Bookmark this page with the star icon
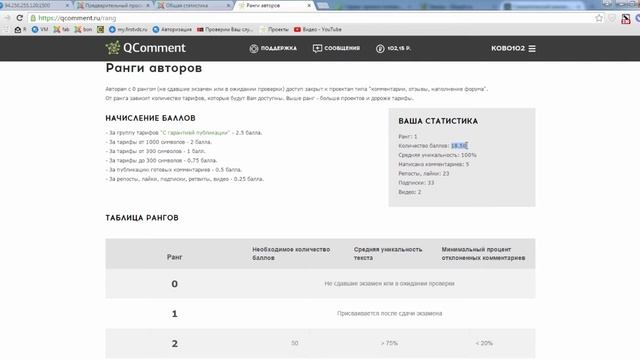The width and height of the screenshot is (640, 360). pyautogui.click(x=599, y=18)
